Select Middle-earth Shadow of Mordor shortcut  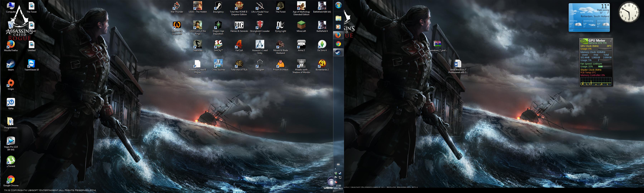301,66
